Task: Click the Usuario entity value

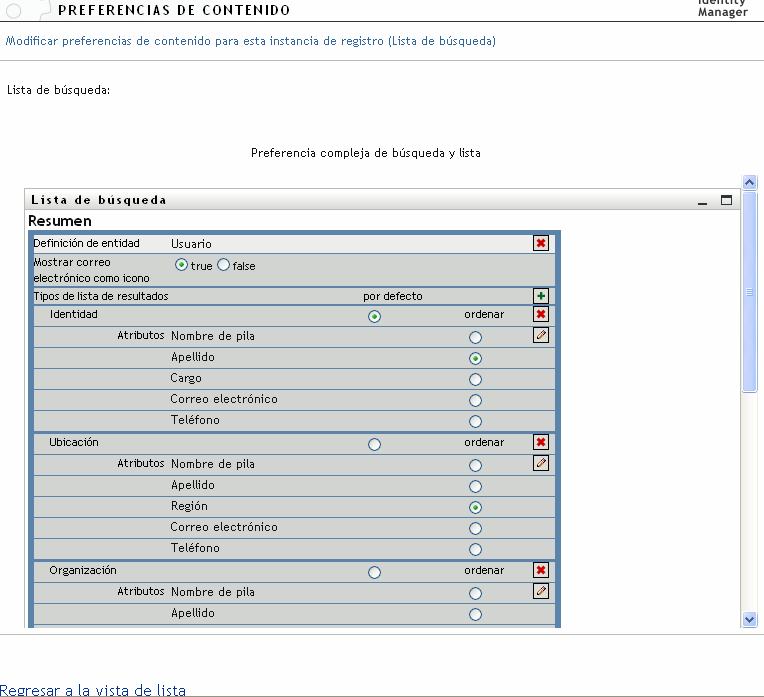Action: tap(191, 244)
